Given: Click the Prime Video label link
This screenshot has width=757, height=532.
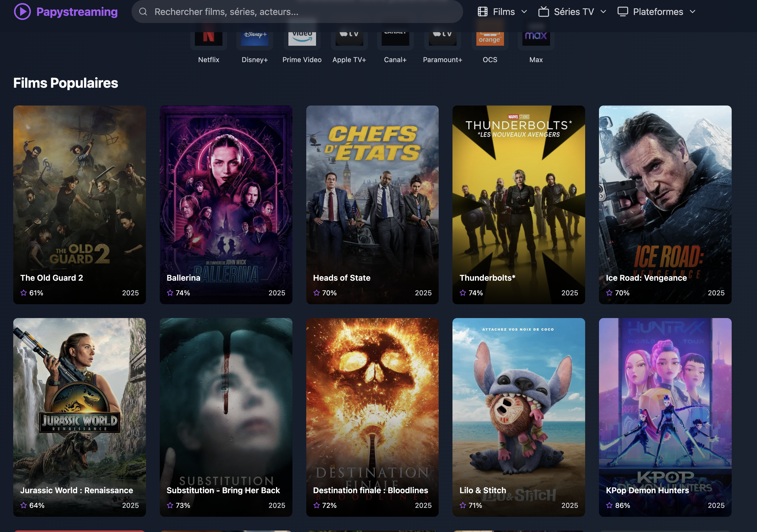Looking at the screenshot, I should (x=302, y=60).
